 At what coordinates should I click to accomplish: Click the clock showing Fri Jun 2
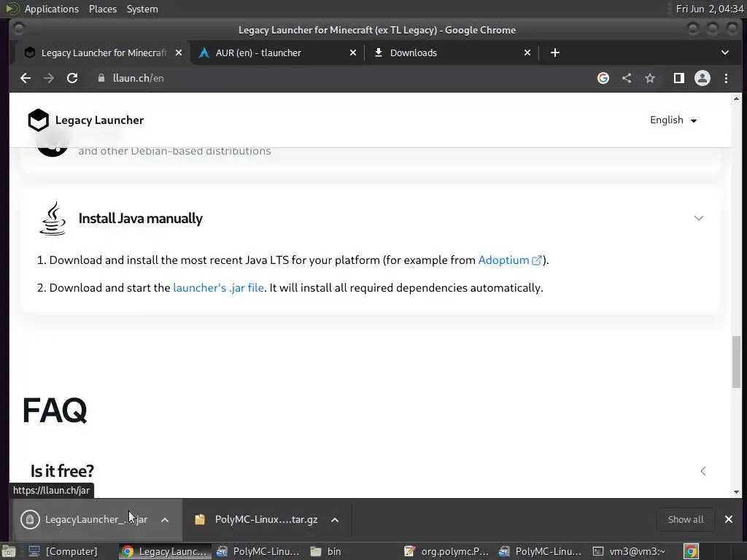pos(710,9)
